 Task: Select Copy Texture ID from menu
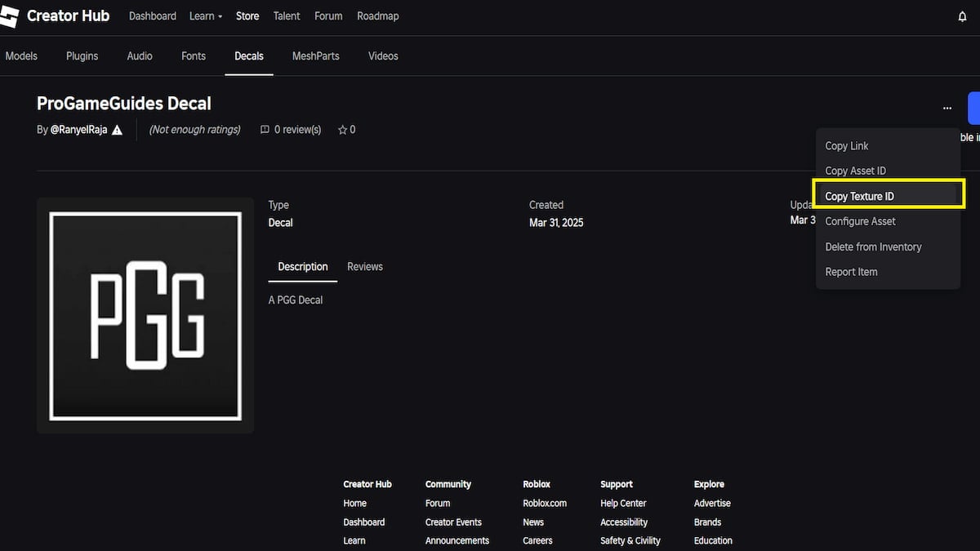(859, 196)
